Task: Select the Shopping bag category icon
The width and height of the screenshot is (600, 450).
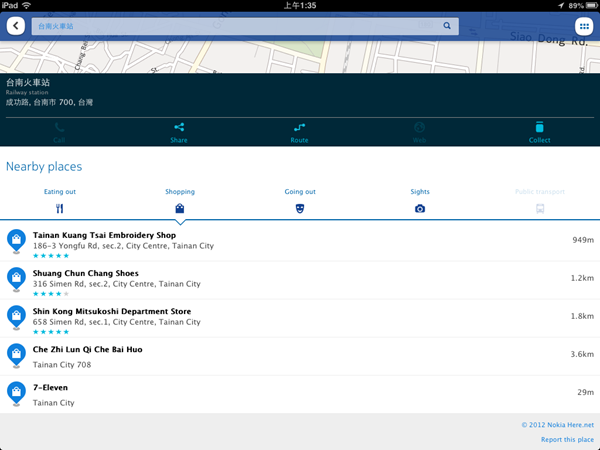Action: click(180, 208)
